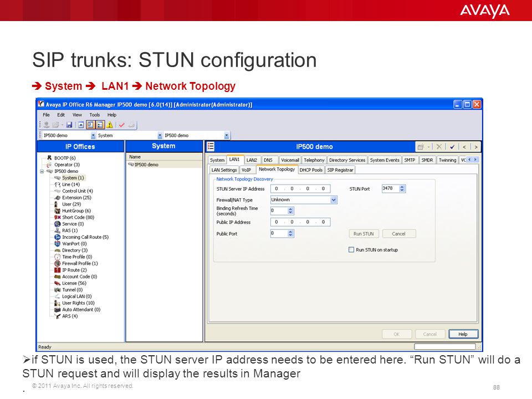
Task: Click the STUN Server IP Address field
Action: coord(300,188)
